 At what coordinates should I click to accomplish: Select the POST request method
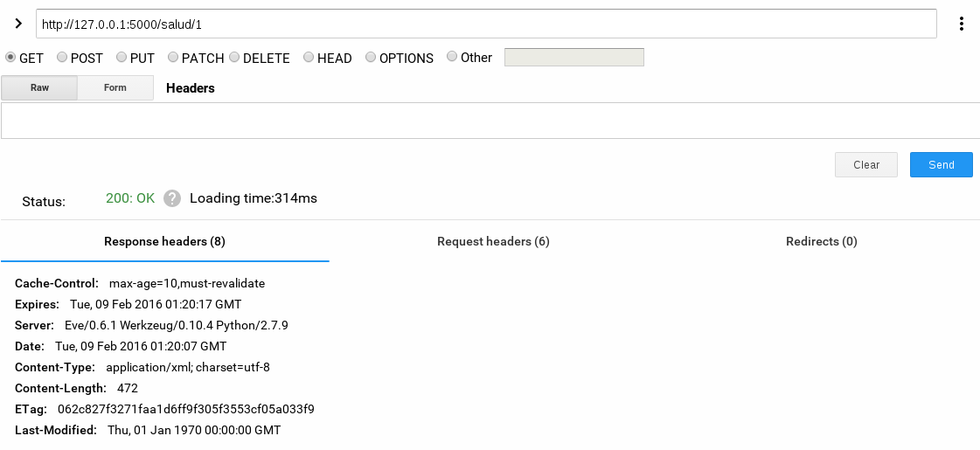(x=62, y=58)
